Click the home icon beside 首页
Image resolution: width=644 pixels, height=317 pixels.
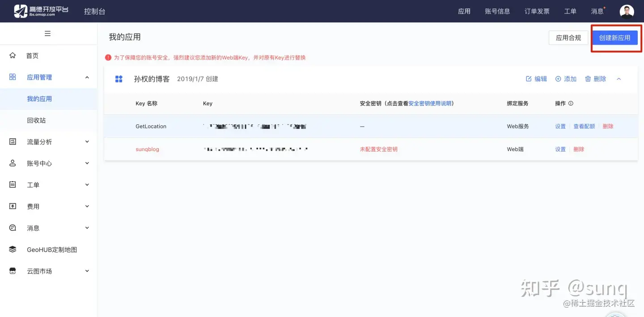13,55
